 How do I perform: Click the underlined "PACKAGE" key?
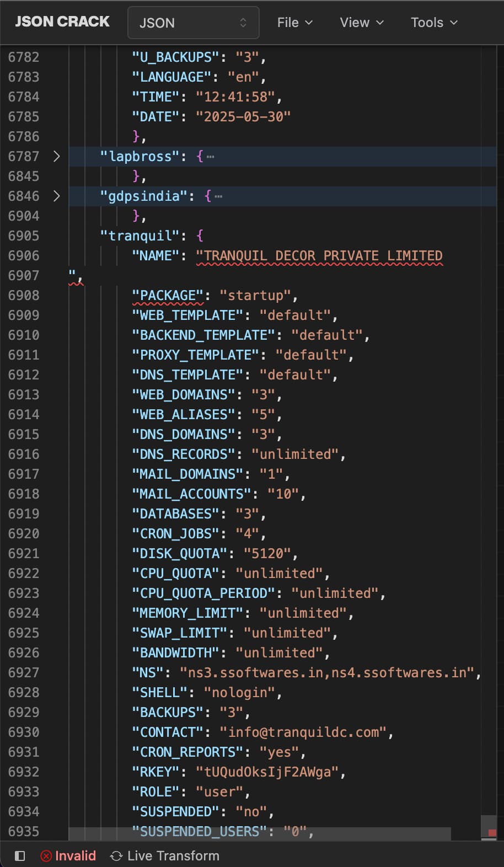168,295
